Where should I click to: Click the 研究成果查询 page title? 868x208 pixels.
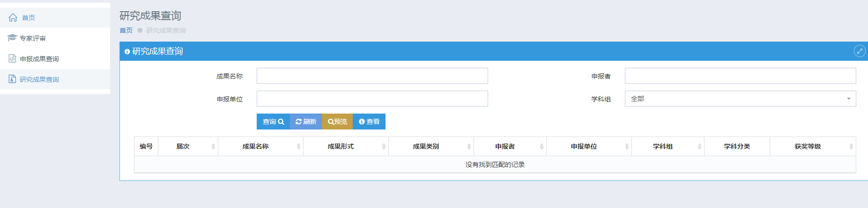pyautogui.click(x=150, y=16)
